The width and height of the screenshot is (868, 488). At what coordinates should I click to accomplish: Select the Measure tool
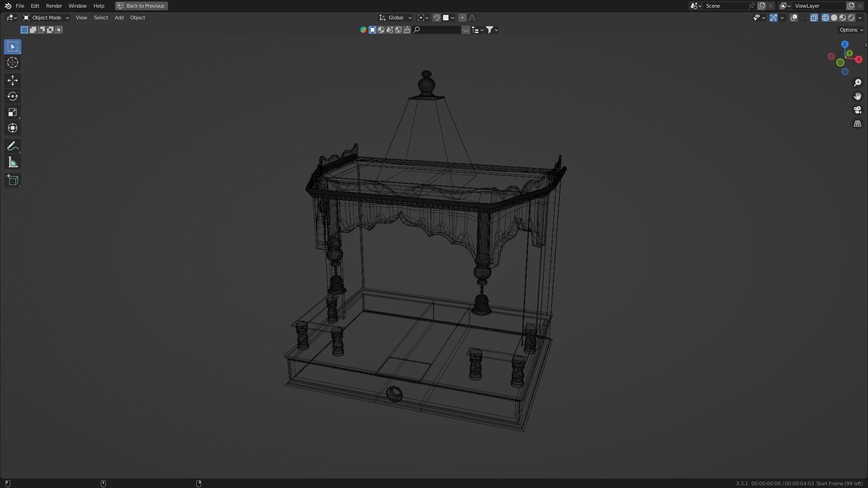pos(12,162)
